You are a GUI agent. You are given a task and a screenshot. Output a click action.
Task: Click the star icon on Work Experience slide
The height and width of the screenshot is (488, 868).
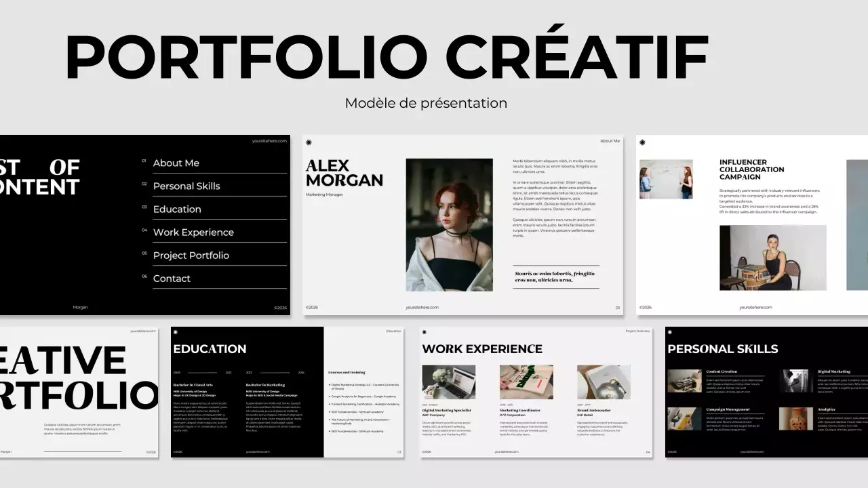pyautogui.click(x=425, y=332)
